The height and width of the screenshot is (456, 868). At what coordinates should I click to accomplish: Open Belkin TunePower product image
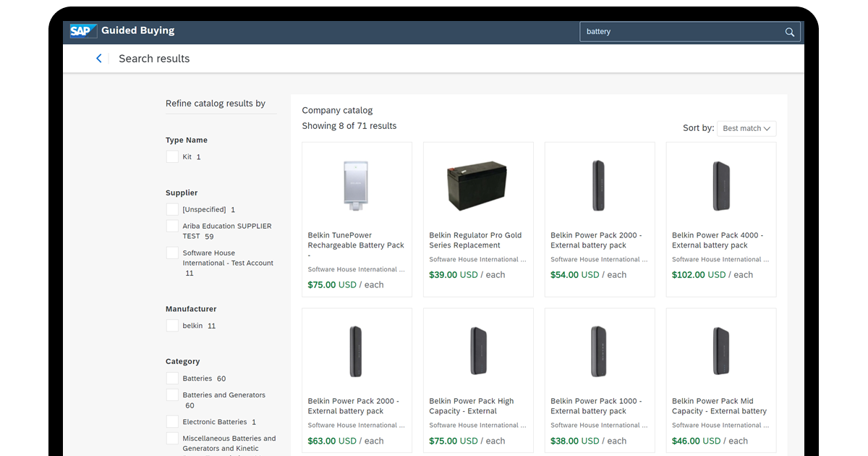coord(355,186)
